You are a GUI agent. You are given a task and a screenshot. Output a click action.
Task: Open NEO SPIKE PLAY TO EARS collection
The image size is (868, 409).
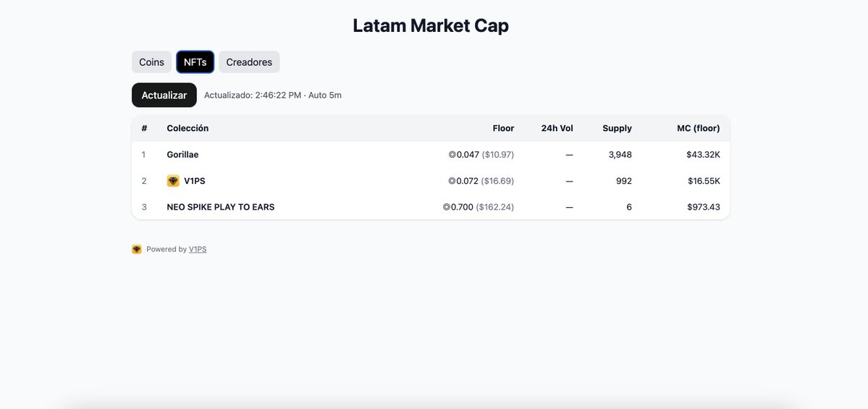221,207
